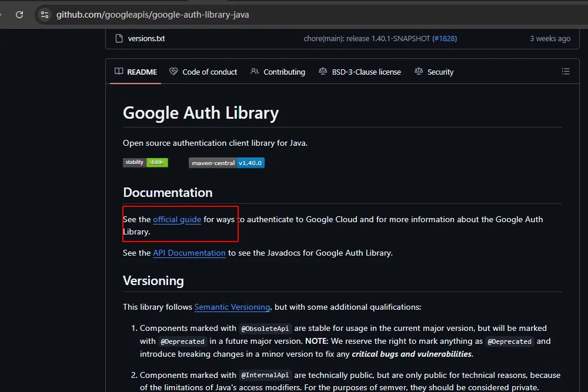Open pull request #1828 link
This screenshot has height=392, width=588.
pyautogui.click(x=445, y=39)
